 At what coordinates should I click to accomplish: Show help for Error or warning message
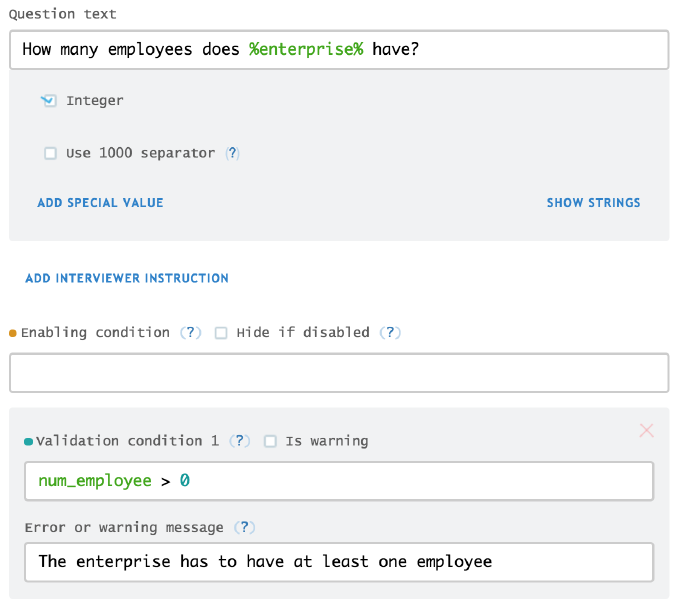click(x=245, y=527)
